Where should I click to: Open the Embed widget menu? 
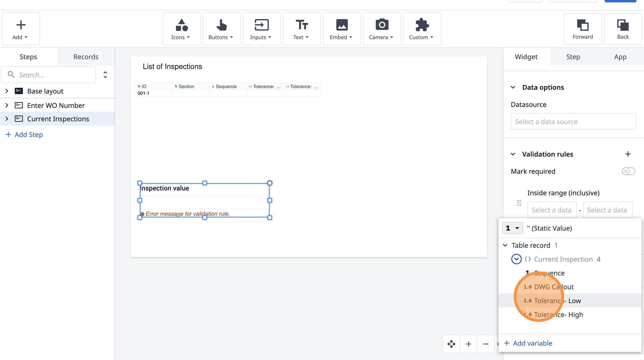coord(342,29)
